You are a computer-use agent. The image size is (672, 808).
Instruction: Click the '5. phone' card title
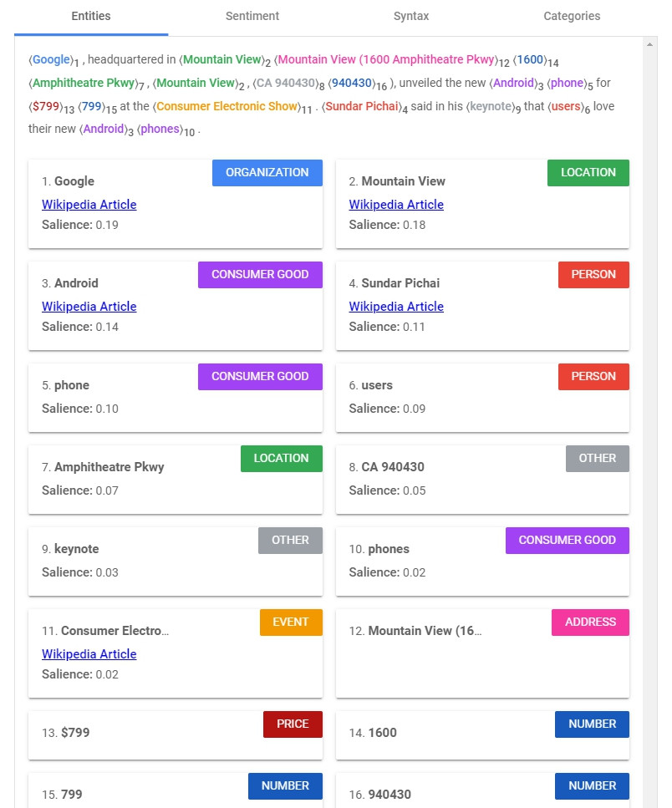tap(65, 385)
